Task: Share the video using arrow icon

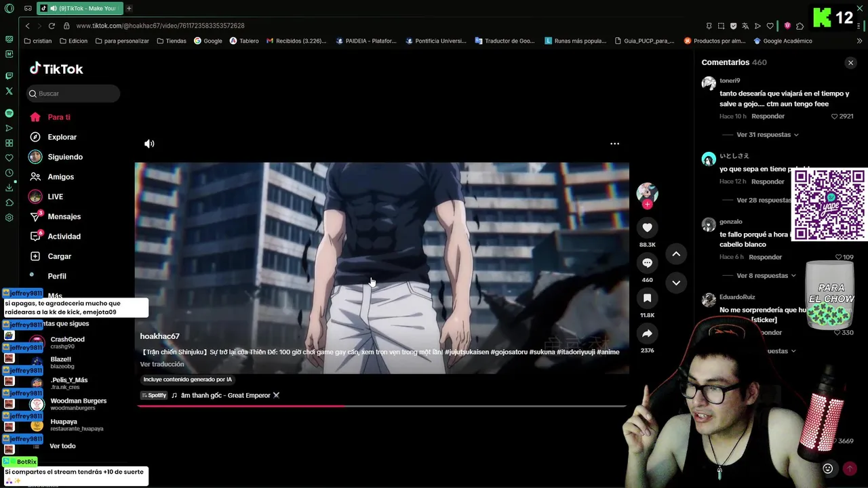Action: click(x=647, y=333)
